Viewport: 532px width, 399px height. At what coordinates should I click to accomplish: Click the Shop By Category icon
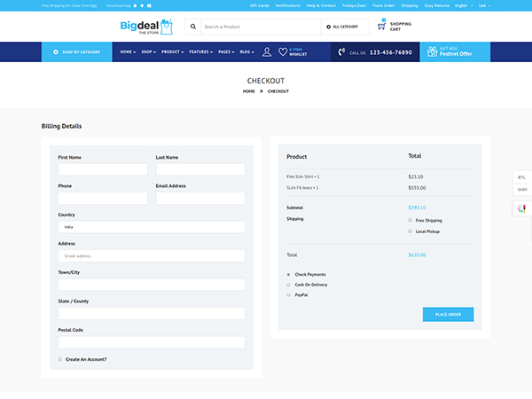coord(56,52)
